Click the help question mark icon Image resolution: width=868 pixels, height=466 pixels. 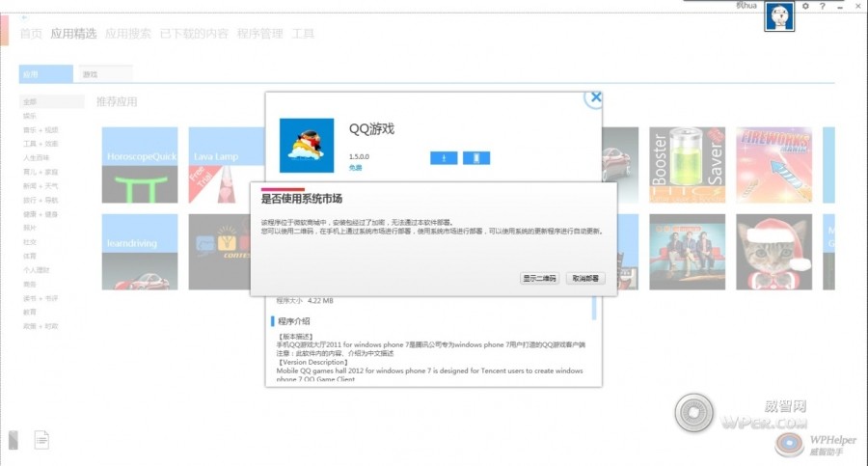822,7
